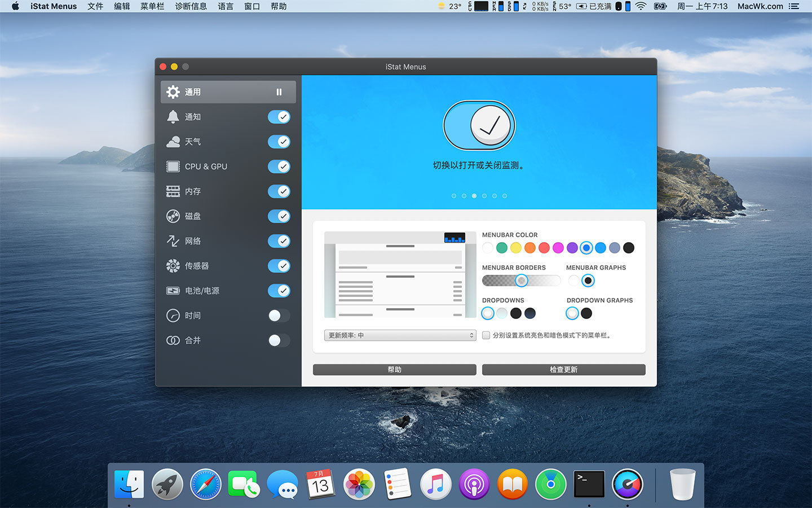Open the 更新频率 dropdown
Image resolution: width=812 pixels, height=508 pixels.
[400, 335]
